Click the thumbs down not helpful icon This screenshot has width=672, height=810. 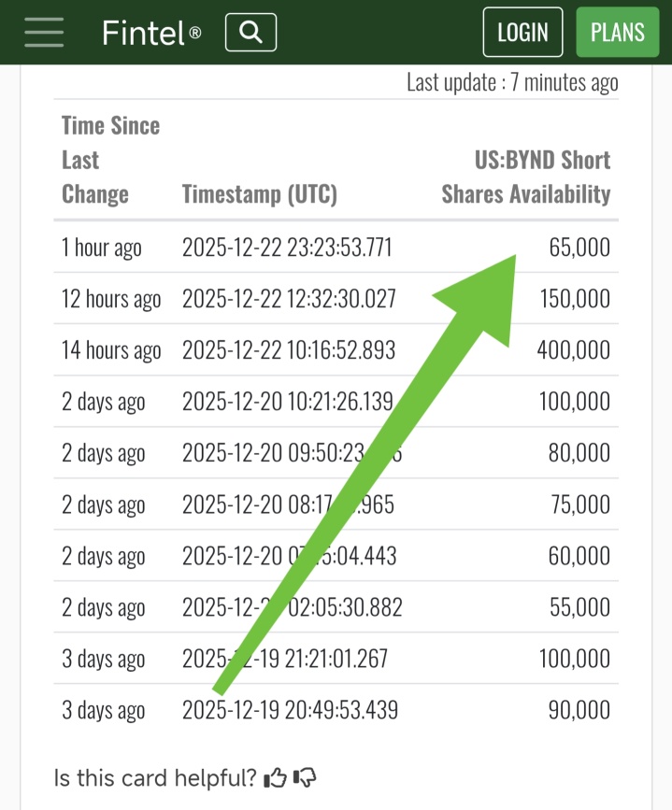305,777
